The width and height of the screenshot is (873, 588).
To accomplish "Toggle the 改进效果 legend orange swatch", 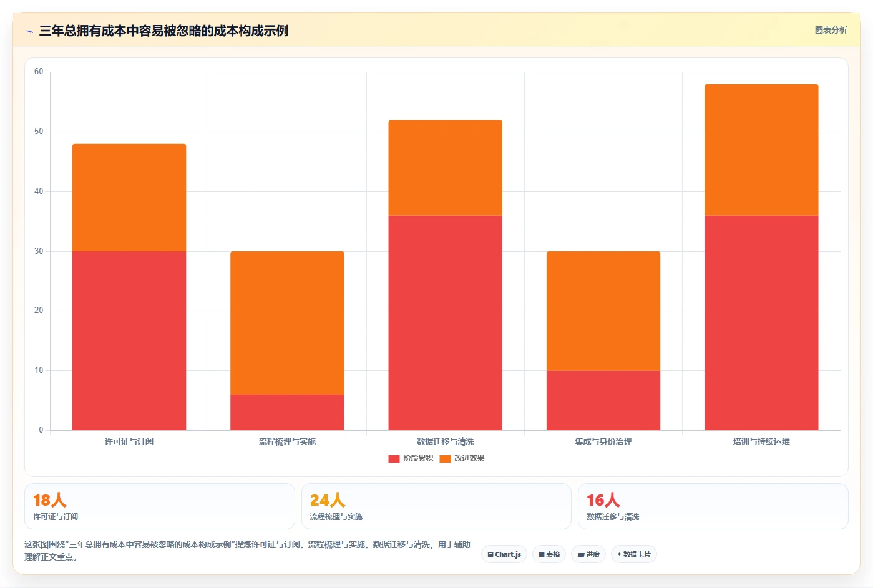I will click(x=445, y=458).
